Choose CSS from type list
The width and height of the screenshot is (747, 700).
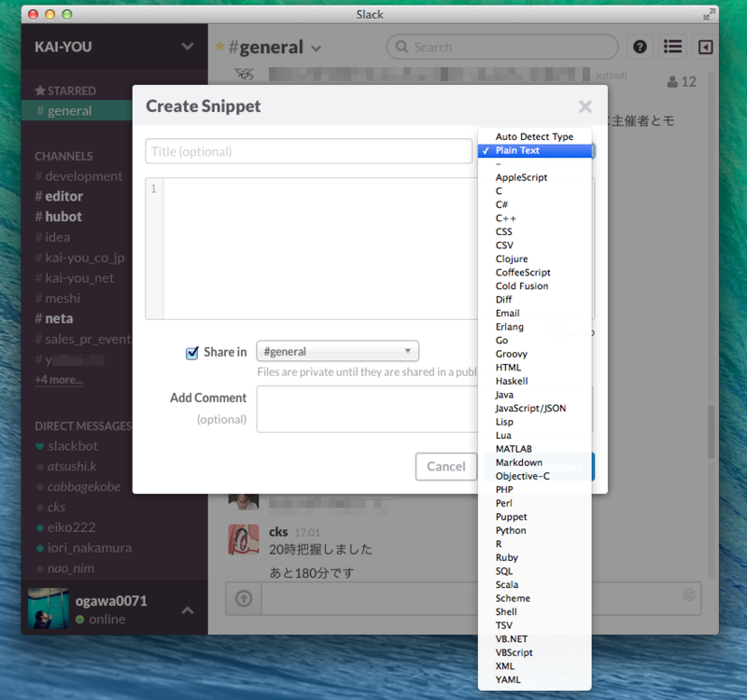pyautogui.click(x=534, y=231)
